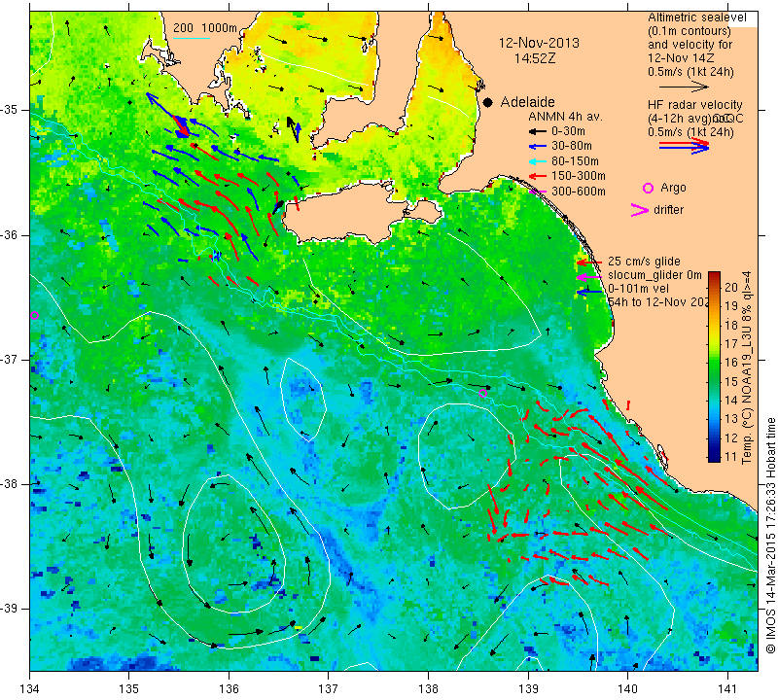Click the Argo float circle near 138.5E

[x=482, y=394]
